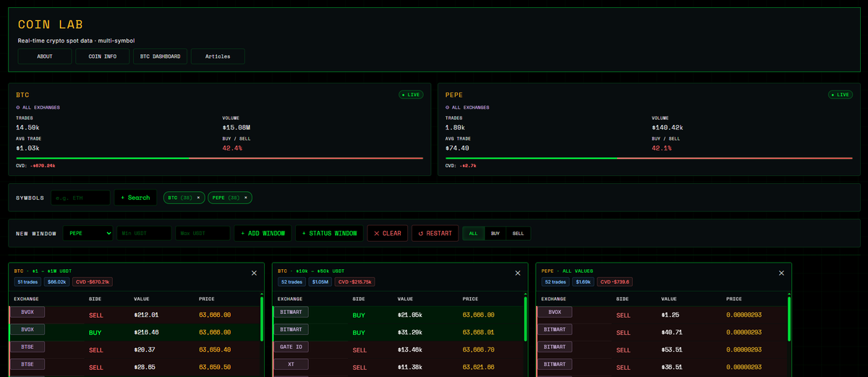Click PEPE card LIVE status badge
Image resolution: width=868 pixels, height=377 pixels.
(x=840, y=95)
